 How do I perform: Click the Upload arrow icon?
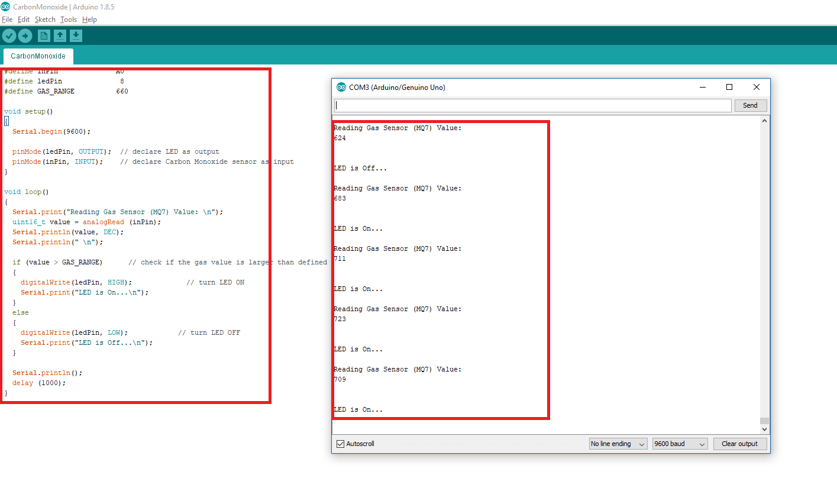pos(25,35)
